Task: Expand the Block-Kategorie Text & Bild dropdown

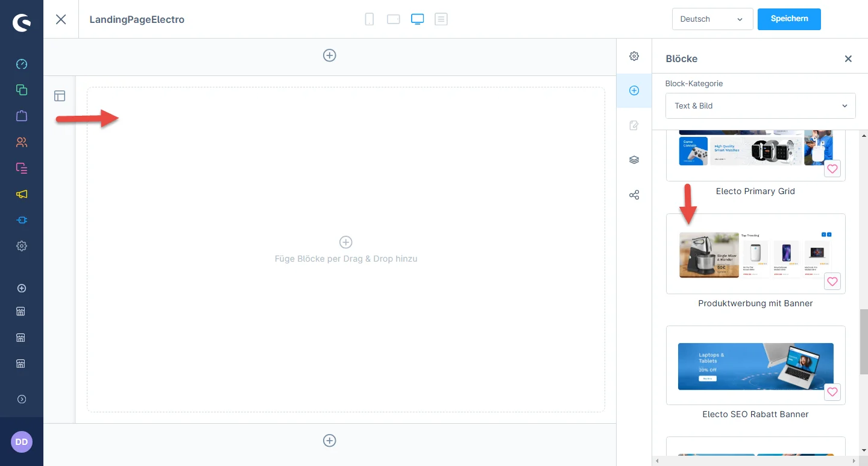Action: click(x=760, y=106)
